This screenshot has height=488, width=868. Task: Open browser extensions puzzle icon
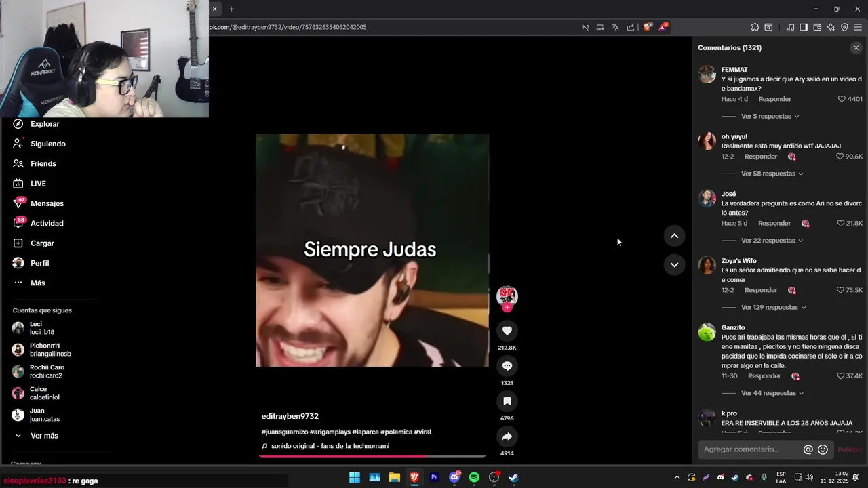(x=755, y=27)
